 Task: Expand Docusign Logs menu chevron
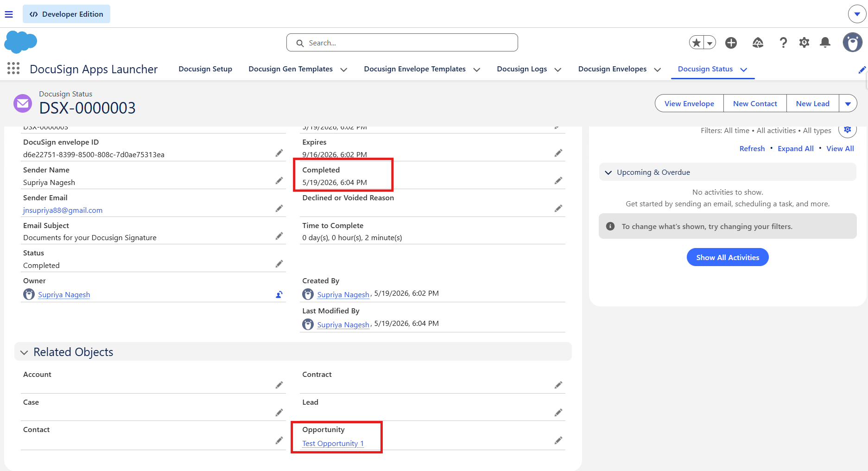(x=558, y=70)
